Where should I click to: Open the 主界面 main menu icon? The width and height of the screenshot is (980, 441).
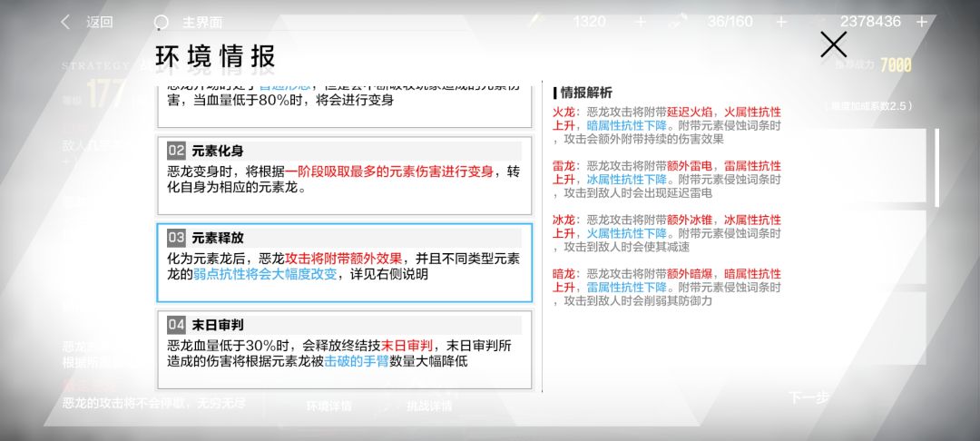[162, 23]
